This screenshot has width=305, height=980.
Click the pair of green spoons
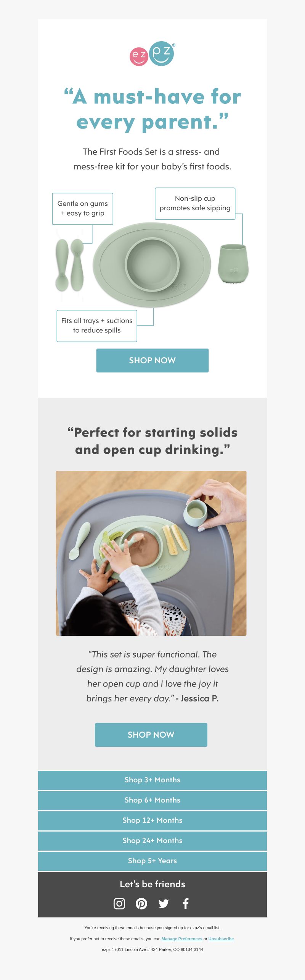click(x=69, y=265)
